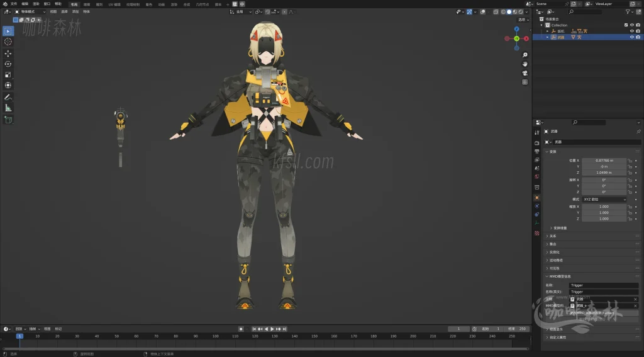
Task: Click the red X axis on navigation gizmo
Action: [x=526, y=38]
